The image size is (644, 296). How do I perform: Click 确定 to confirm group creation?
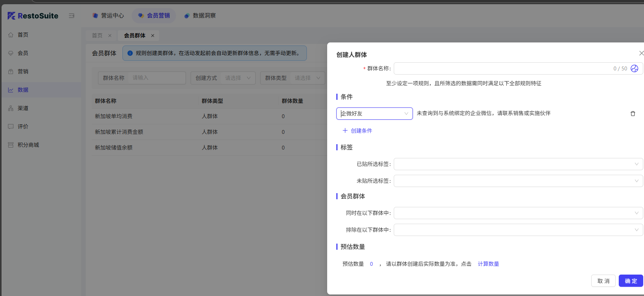pyautogui.click(x=631, y=281)
